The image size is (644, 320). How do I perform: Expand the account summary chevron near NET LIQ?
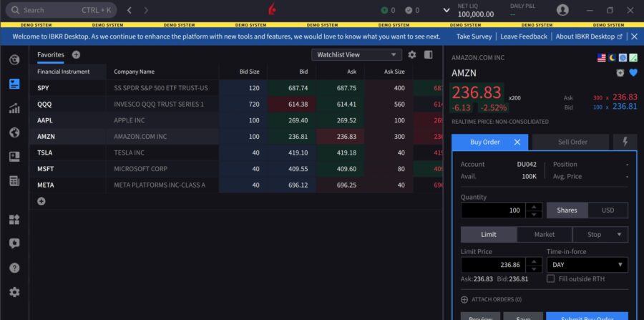pyautogui.click(x=447, y=10)
